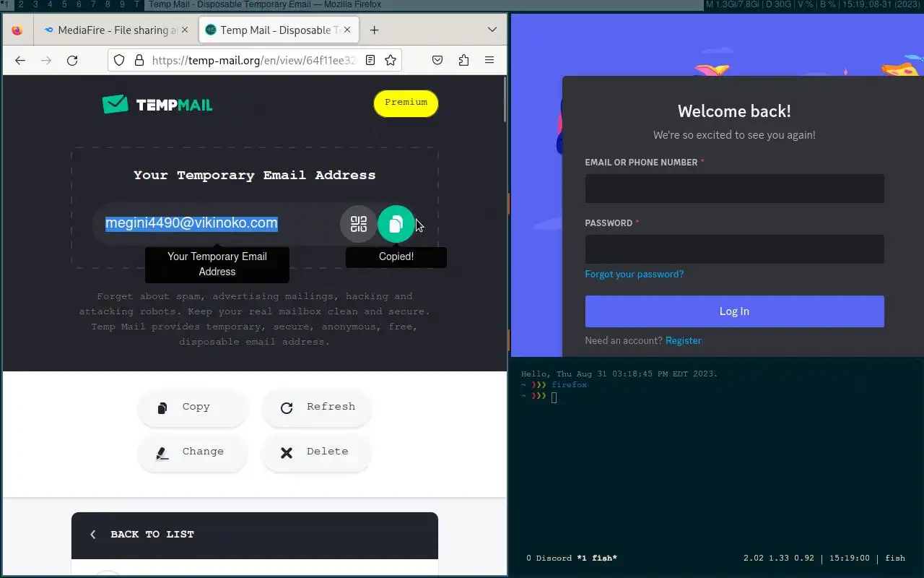This screenshot has width=924, height=578.
Task: Select workspace T in top bar
Action: click(x=136, y=4)
